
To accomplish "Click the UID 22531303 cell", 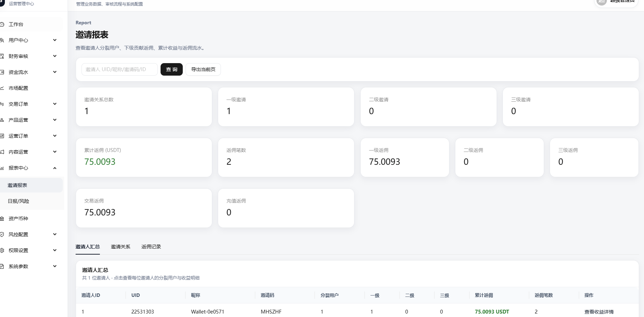I will click(143, 312).
